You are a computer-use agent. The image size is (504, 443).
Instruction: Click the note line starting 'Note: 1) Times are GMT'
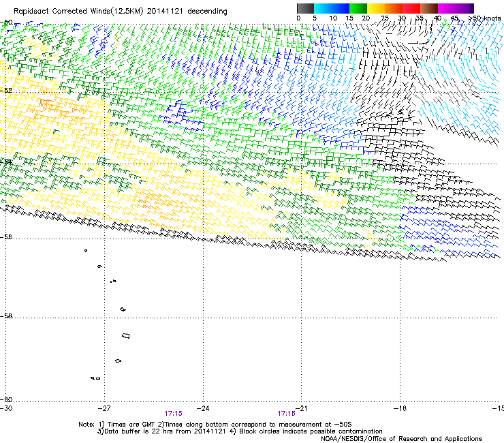215,425
